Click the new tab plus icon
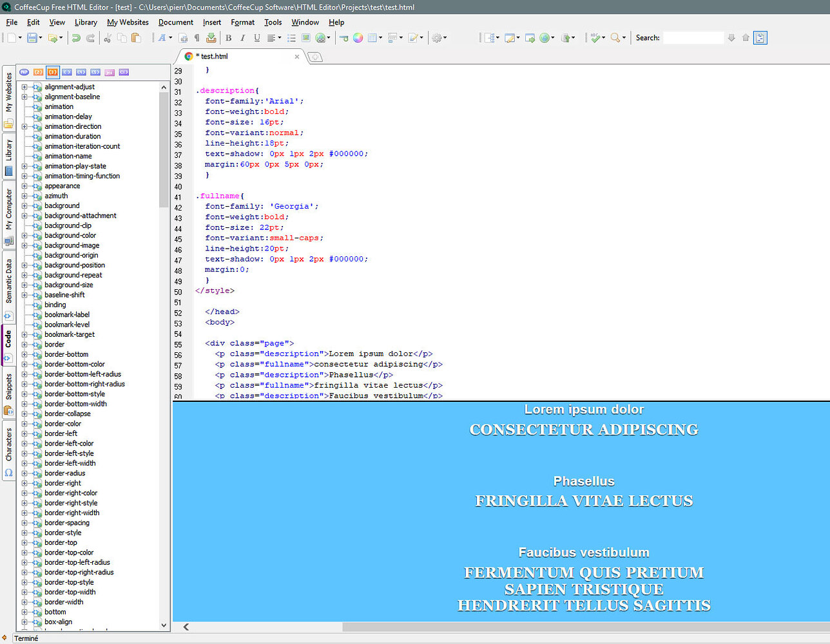 pyautogui.click(x=315, y=57)
